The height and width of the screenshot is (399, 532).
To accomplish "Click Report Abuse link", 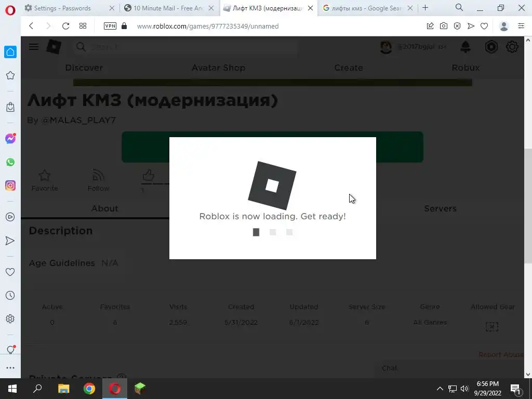I will [x=501, y=354].
